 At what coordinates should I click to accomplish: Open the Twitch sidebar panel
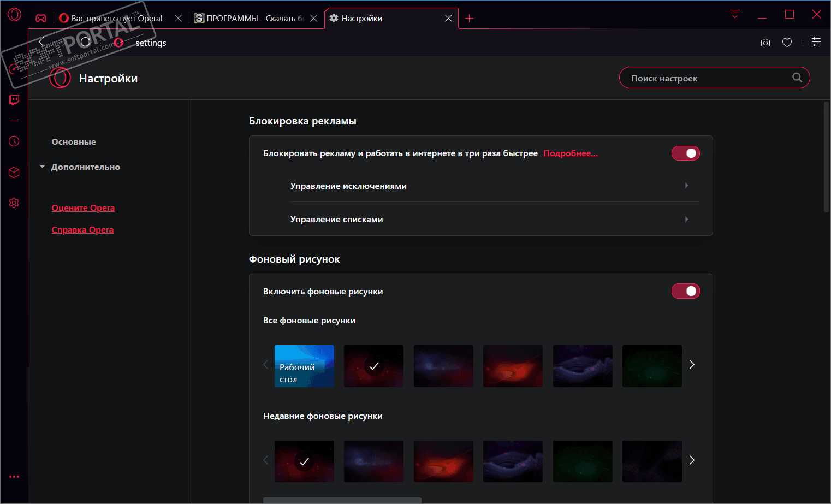pos(14,100)
